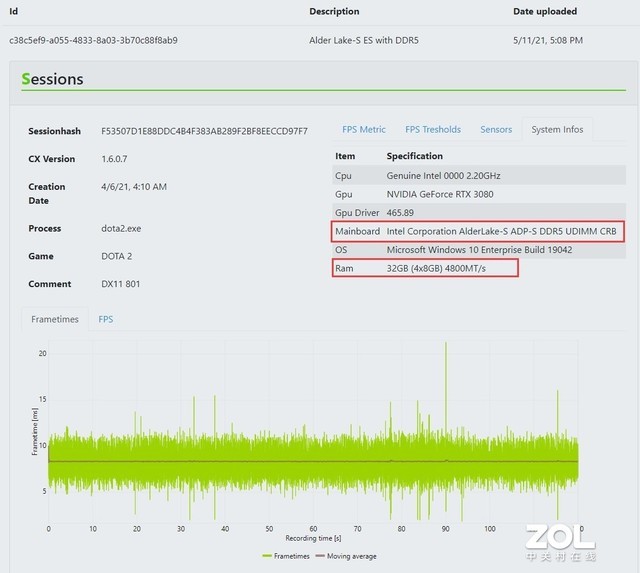Switch chart view to FPS tab
Image resolution: width=640 pixels, height=573 pixels.
(106, 319)
